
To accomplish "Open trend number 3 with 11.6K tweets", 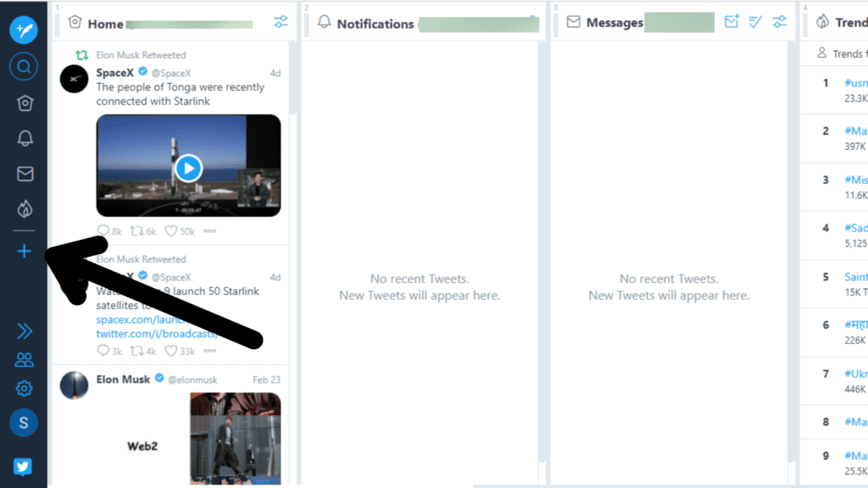I will 856,180.
